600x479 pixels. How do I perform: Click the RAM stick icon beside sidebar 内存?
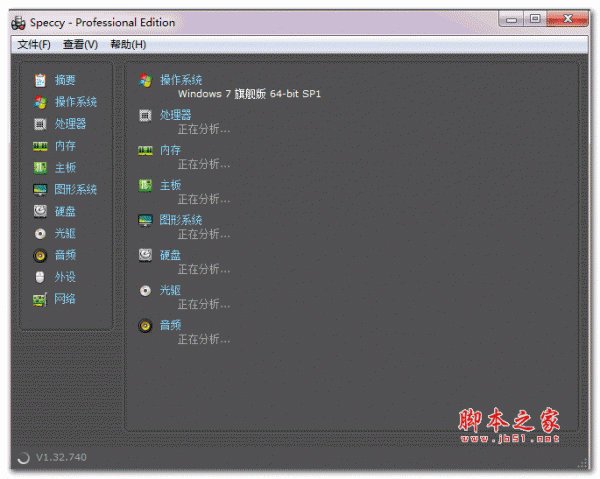tap(40, 146)
